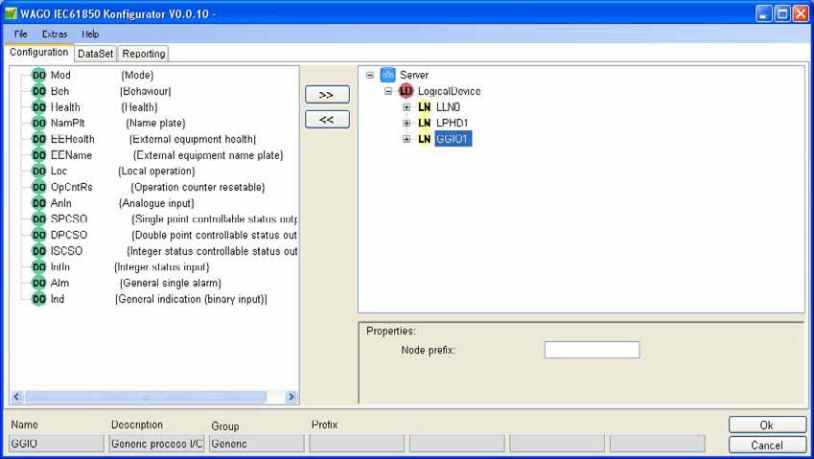This screenshot has height=459, width=814.
Task: Click the DO icon beside ISCSO
Action: point(39,251)
